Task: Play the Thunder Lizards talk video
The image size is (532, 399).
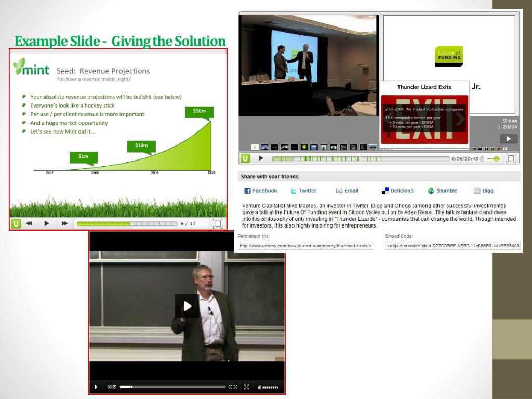Action: click(261, 158)
